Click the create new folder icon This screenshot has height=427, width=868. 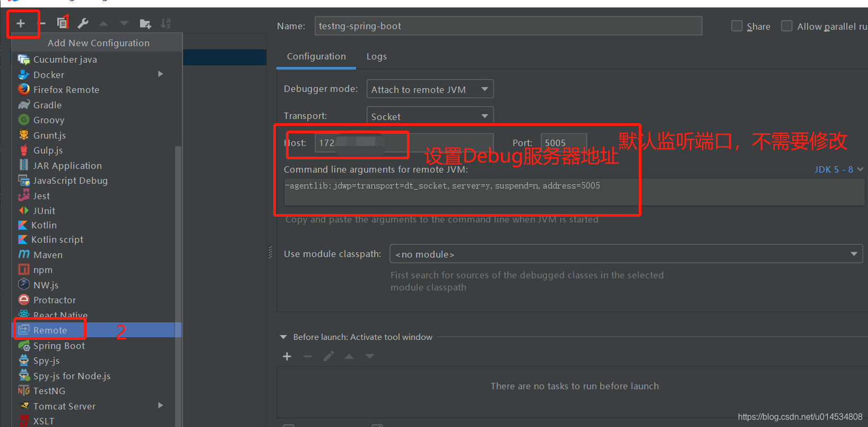[x=145, y=23]
